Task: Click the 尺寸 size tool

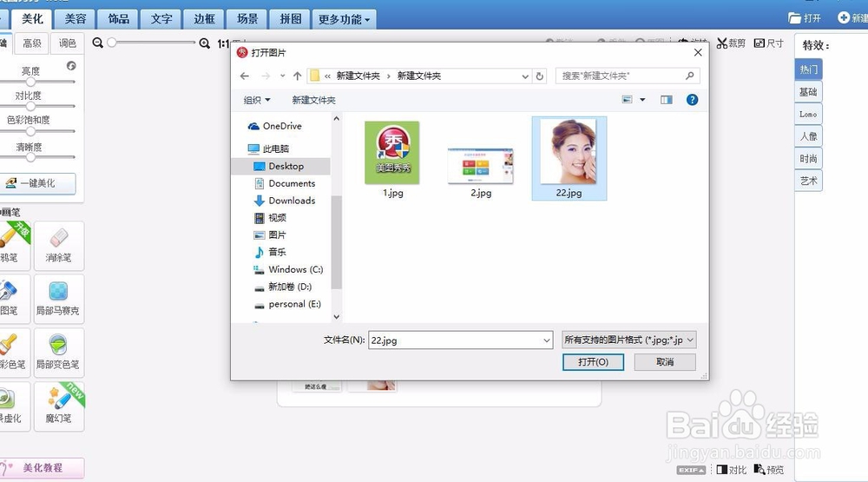Action: (x=769, y=43)
